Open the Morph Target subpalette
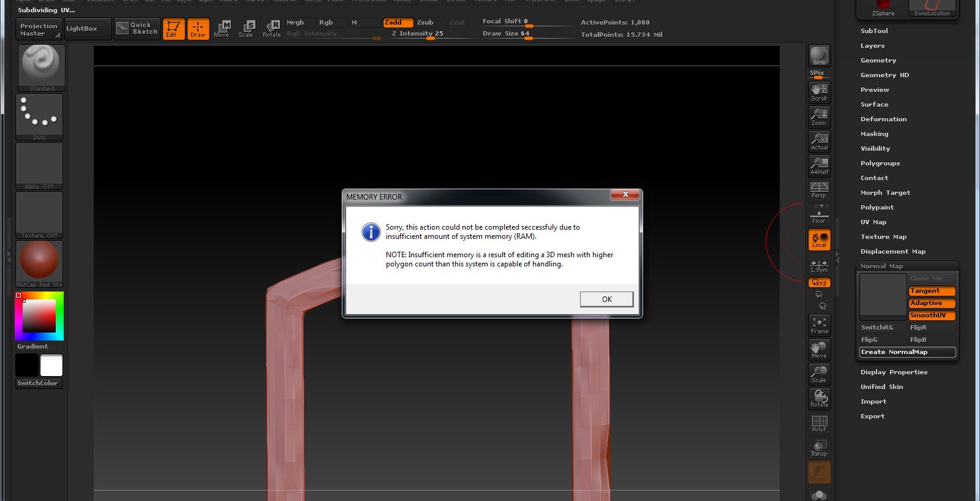 (885, 193)
